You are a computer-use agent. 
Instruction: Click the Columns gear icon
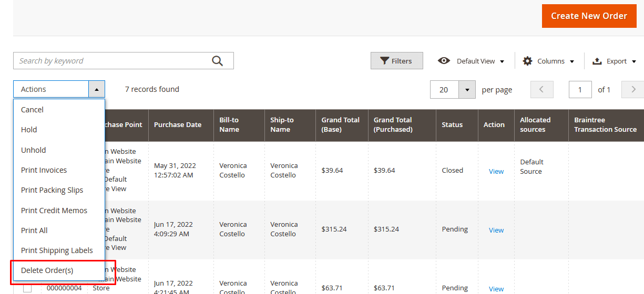(x=527, y=61)
